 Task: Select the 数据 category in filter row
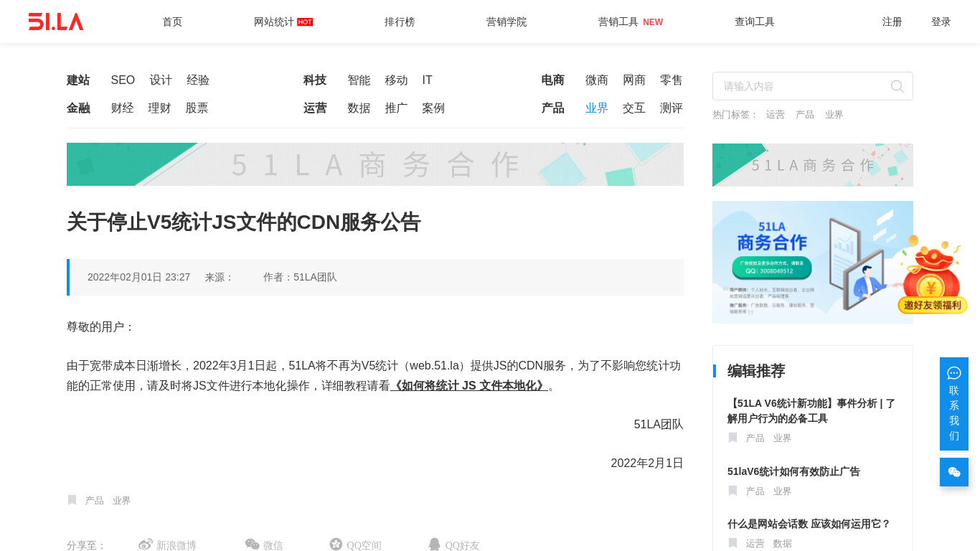(x=359, y=108)
